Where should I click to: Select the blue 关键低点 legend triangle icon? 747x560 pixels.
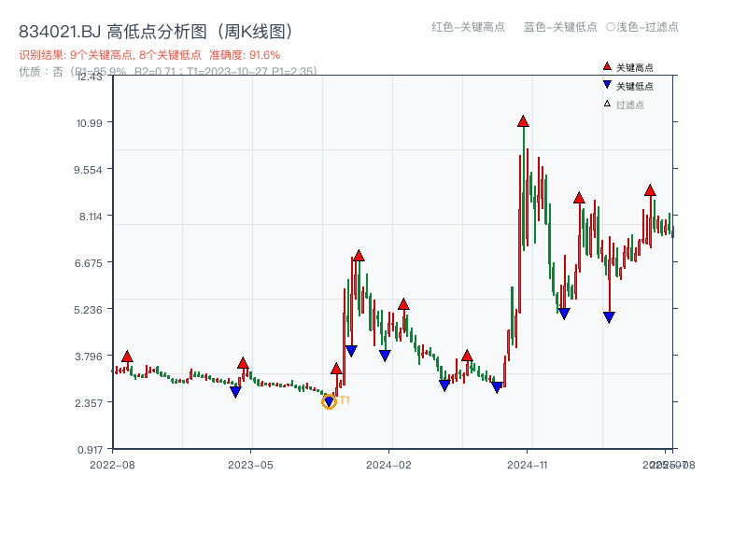[x=605, y=84]
